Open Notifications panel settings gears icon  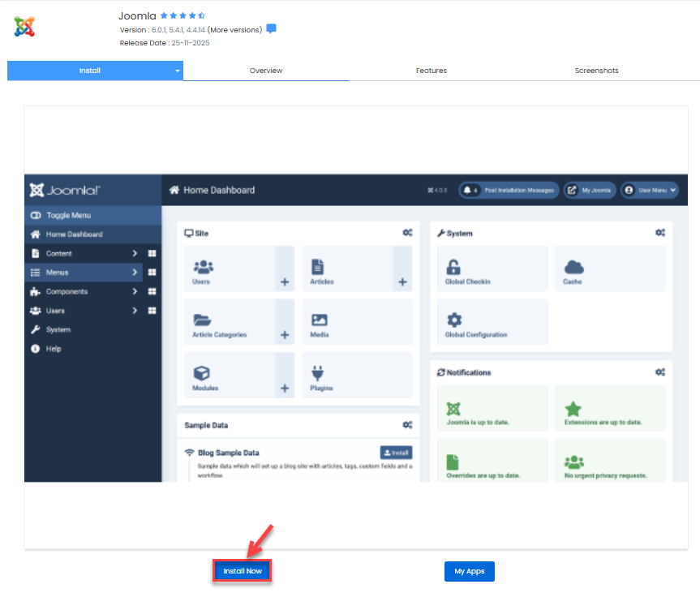click(659, 372)
